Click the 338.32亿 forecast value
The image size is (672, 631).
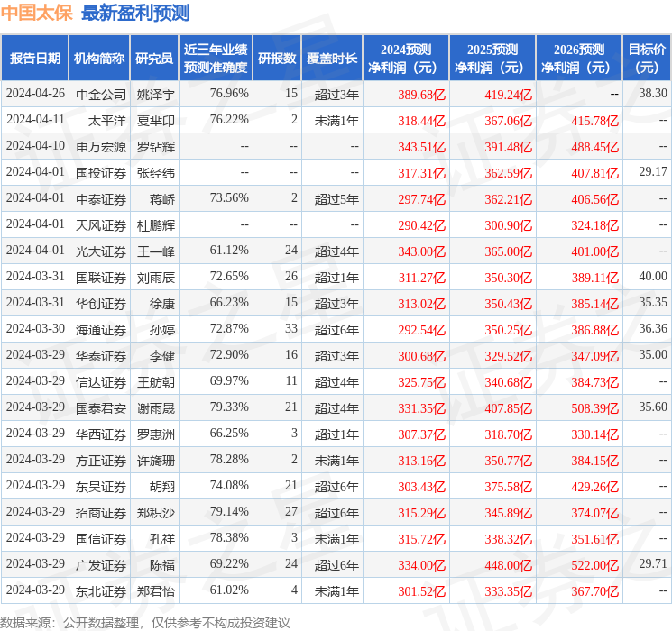click(509, 538)
